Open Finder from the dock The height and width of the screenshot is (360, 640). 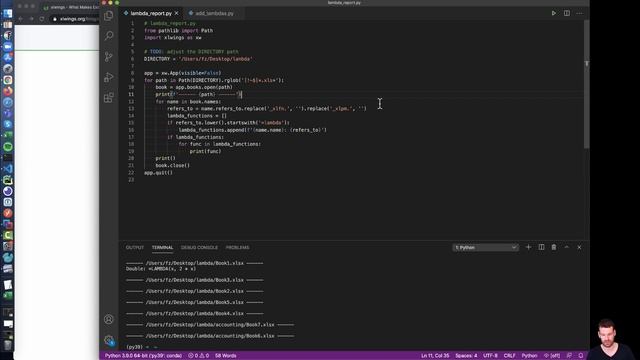[8, 13]
